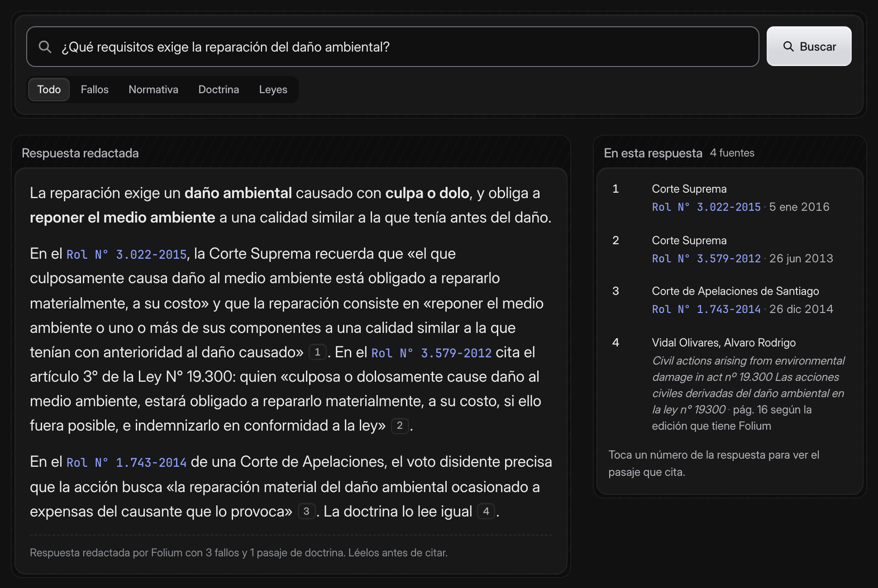Click the '4 fuentes' count label
Screen dimensions: 878x588
[732, 153]
